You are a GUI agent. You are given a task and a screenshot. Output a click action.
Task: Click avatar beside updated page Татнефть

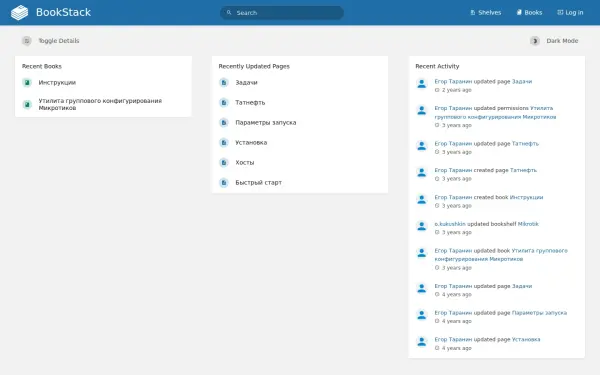[422, 146]
